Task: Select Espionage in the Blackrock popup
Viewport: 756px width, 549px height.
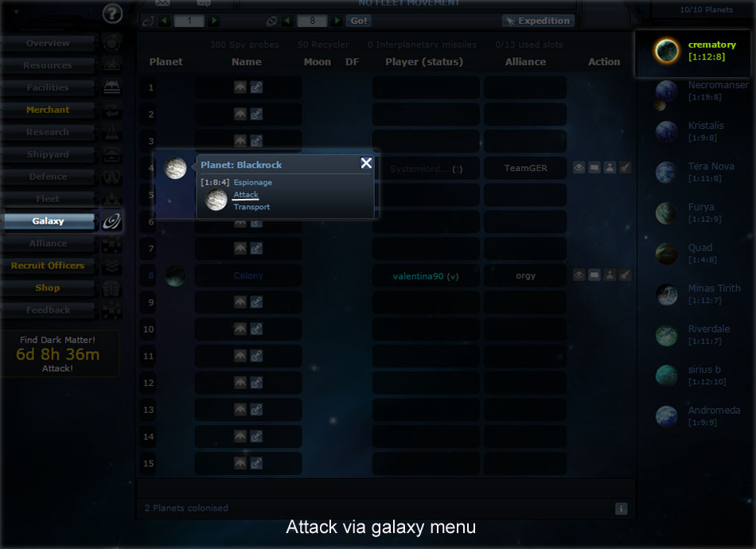Action: 252,182
